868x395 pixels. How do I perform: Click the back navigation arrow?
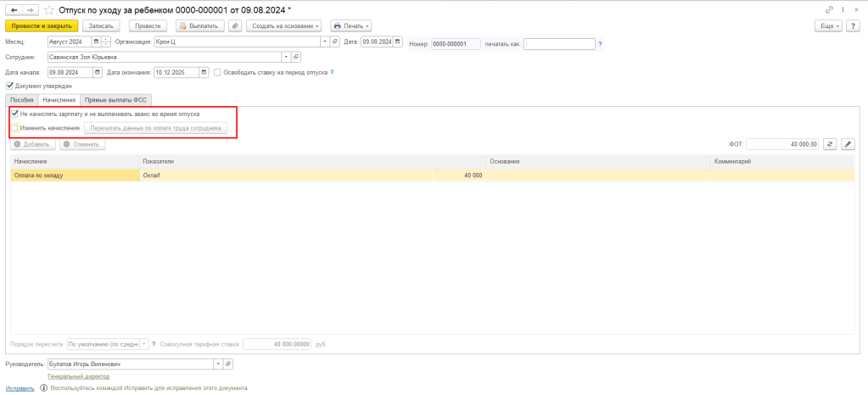tap(13, 9)
